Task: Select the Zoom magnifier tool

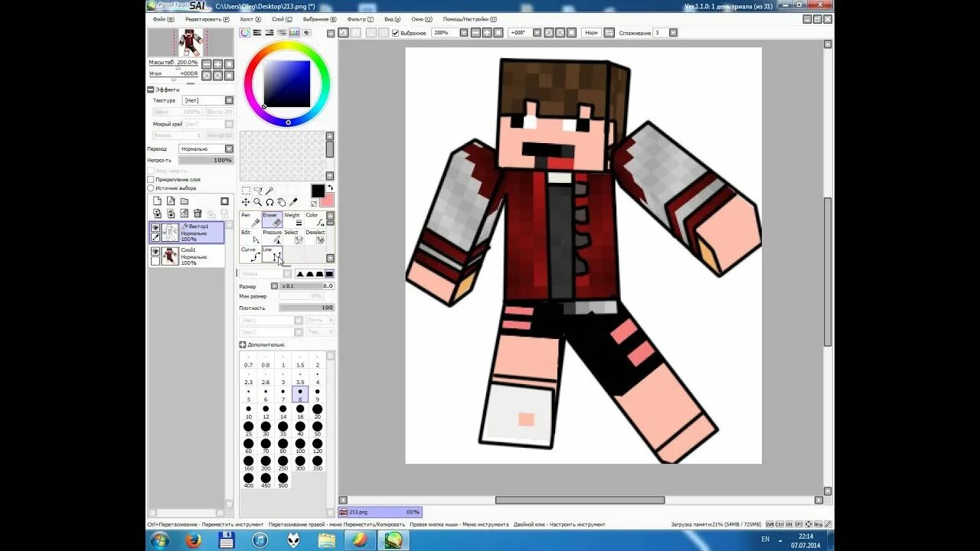Action: [258, 202]
